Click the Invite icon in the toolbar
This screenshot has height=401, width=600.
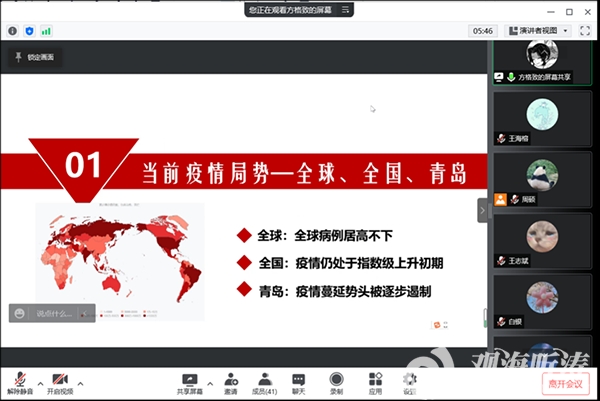[x=231, y=379]
